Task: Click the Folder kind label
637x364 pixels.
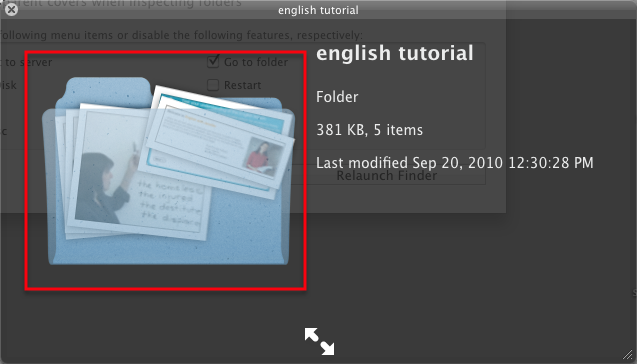Action: (337, 97)
